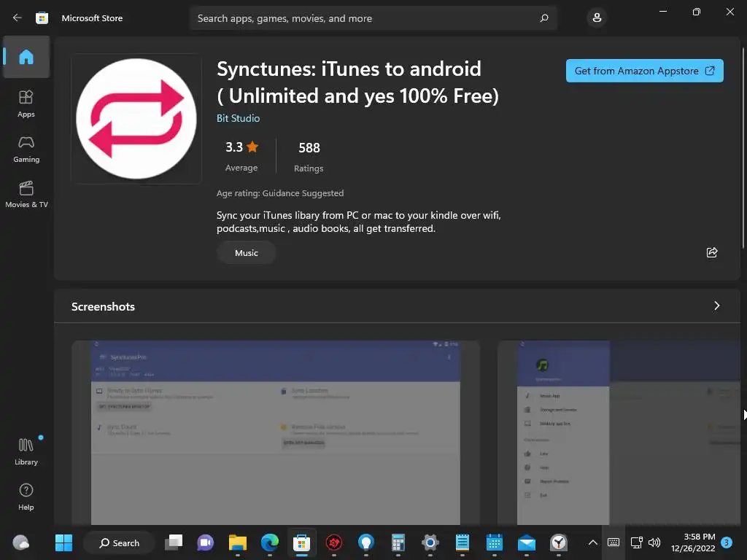This screenshot has height=560, width=747.
Task: Click the taskbar Search box
Action: click(119, 542)
